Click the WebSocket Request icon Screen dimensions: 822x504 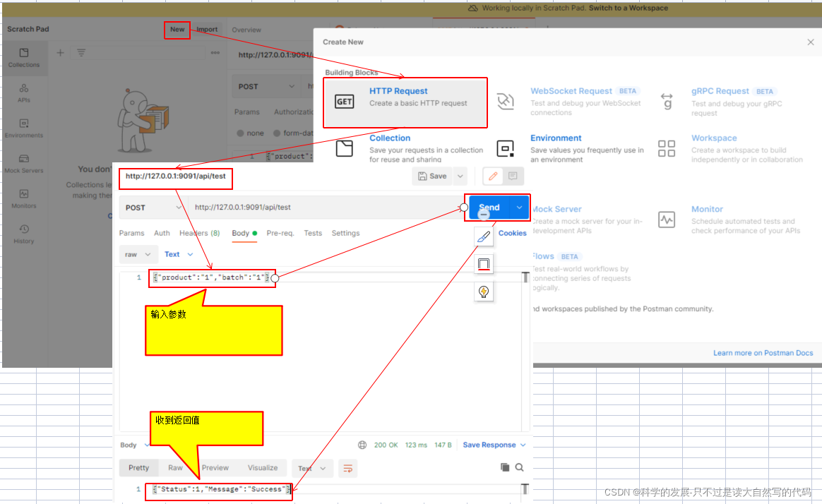(506, 101)
